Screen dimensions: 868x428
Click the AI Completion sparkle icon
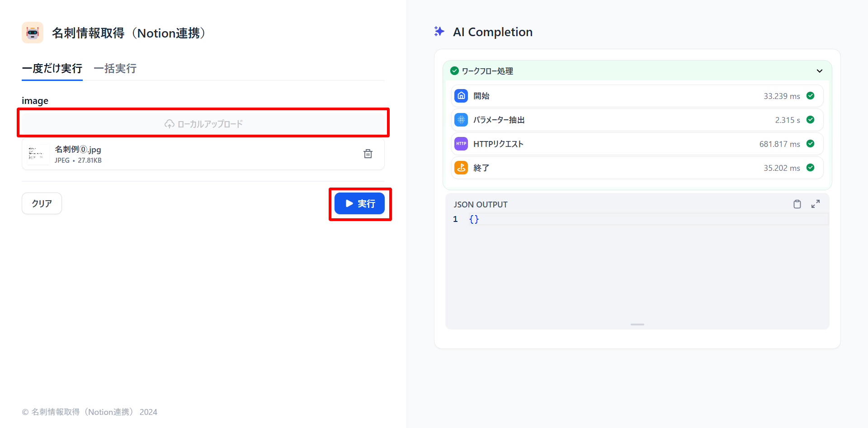click(x=439, y=32)
